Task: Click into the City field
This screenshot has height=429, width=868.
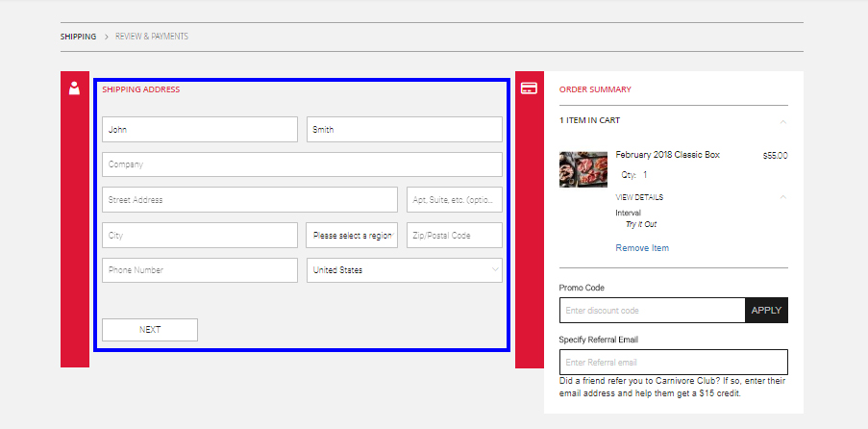Action: tap(200, 235)
